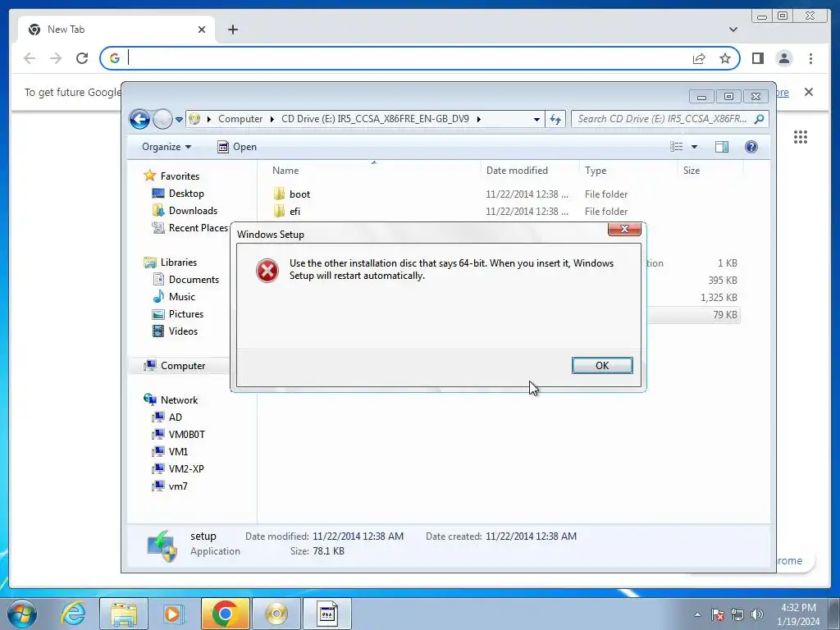Image resolution: width=840 pixels, height=630 pixels.
Task: Select Network in navigation pane
Action: click(179, 399)
